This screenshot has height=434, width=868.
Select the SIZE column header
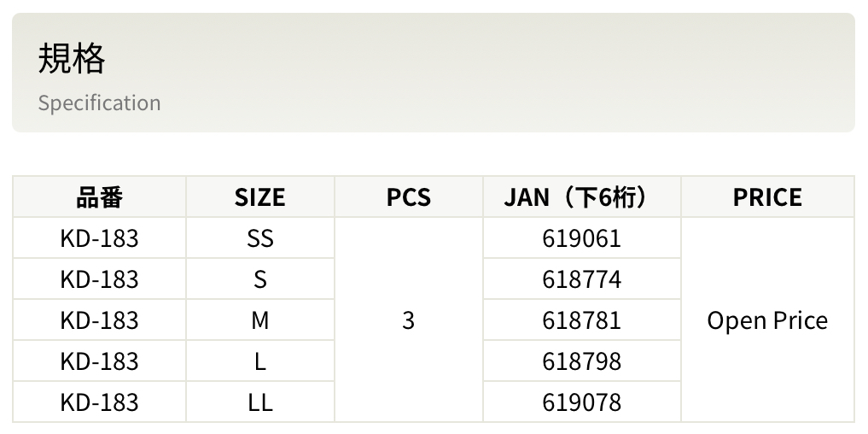[x=259, y=197]
